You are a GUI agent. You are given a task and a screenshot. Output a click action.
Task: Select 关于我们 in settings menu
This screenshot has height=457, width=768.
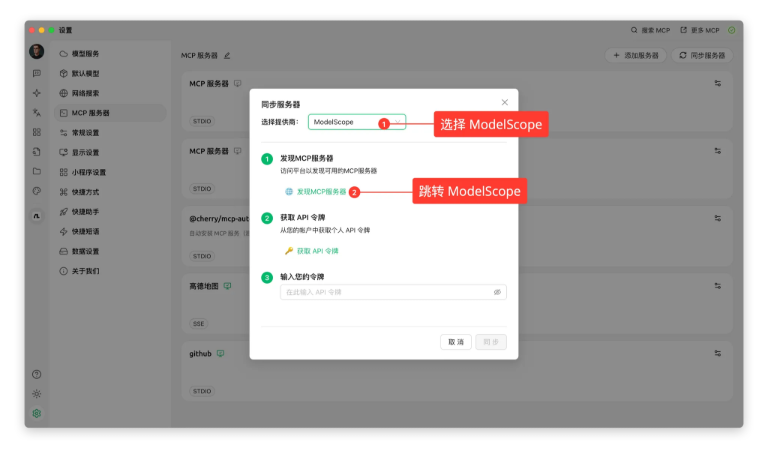[x=110, y=271]
